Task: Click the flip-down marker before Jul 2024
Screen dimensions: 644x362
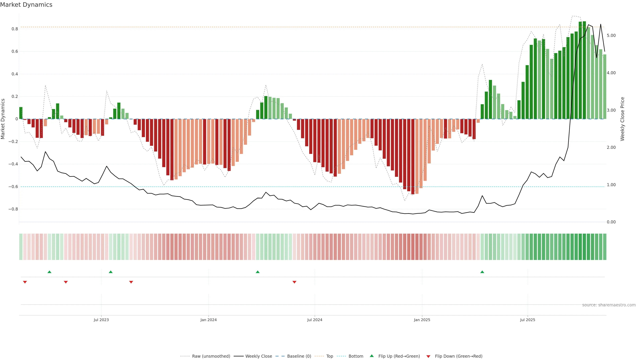Action: point(294,282)
